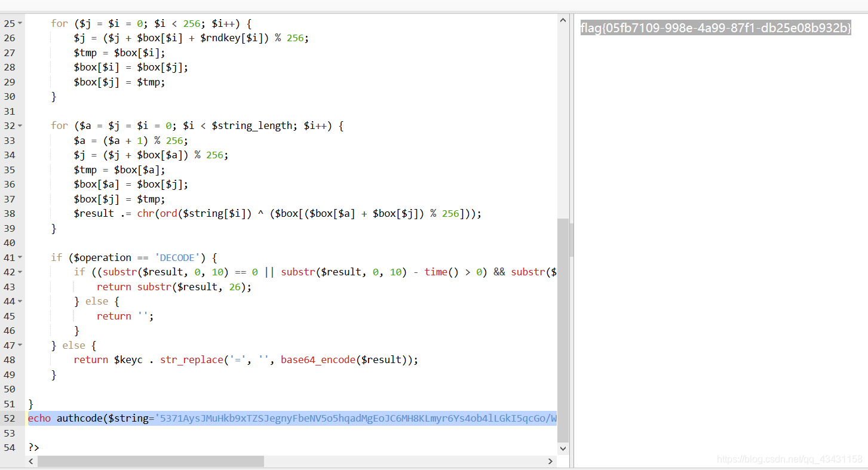This screenshot has height=470, width=868.
Task: Click '$tmp = $box[$a];' on line 35
Action: [119, 170]
